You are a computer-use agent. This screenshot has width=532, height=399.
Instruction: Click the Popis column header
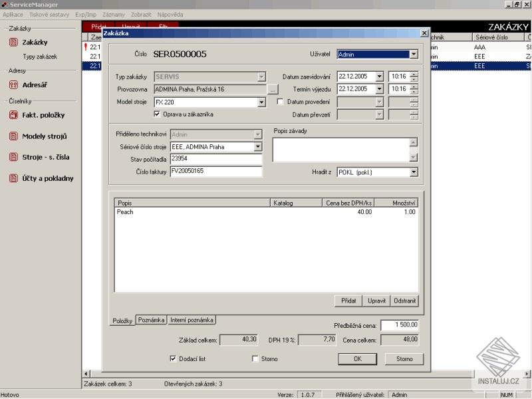(x=192, y=203)
